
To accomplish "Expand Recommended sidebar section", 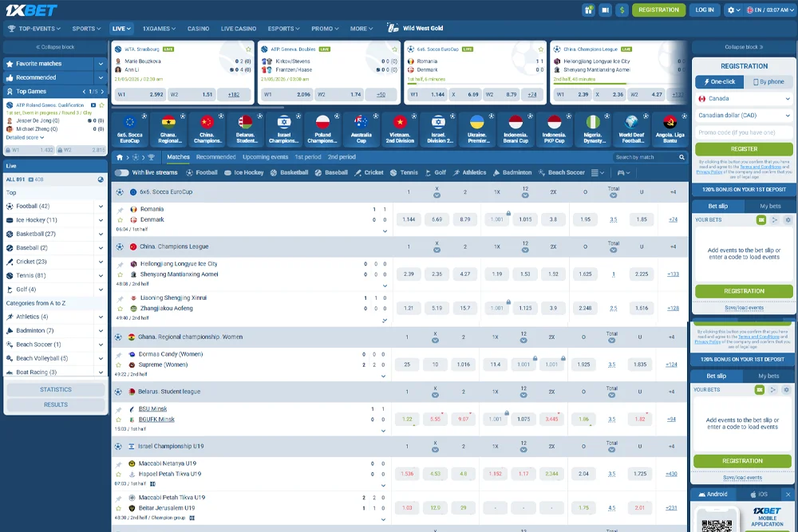I will [x=101, y=77].
